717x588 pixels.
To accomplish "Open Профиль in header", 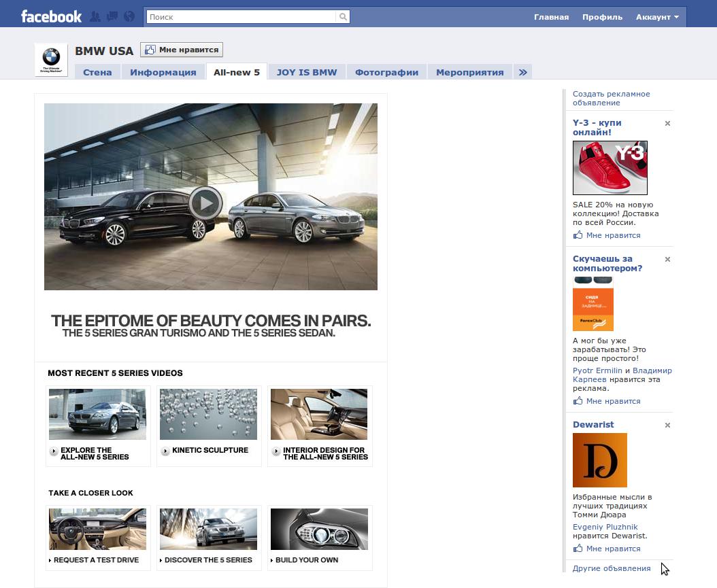I will (602, 17).
